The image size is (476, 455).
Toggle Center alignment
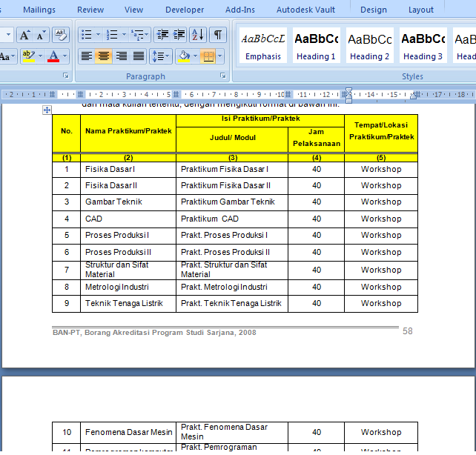tap(104, 56)
